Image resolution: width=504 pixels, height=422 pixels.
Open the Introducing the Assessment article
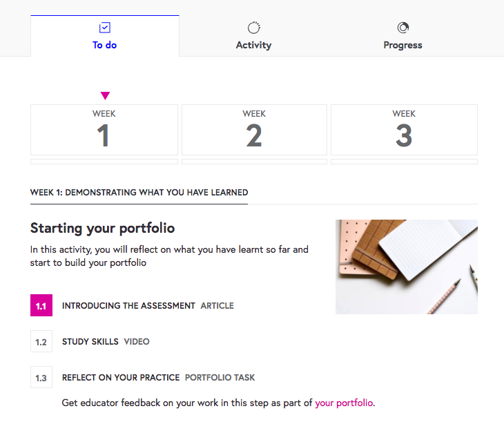click(128, 305)
